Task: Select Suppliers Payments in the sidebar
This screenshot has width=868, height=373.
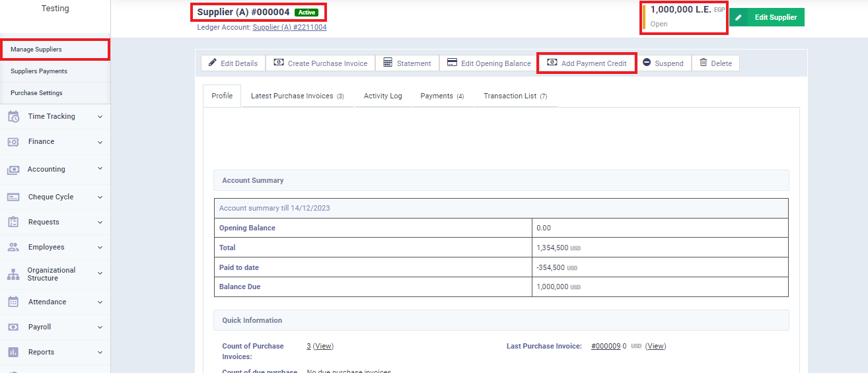Action: point(39,71)
